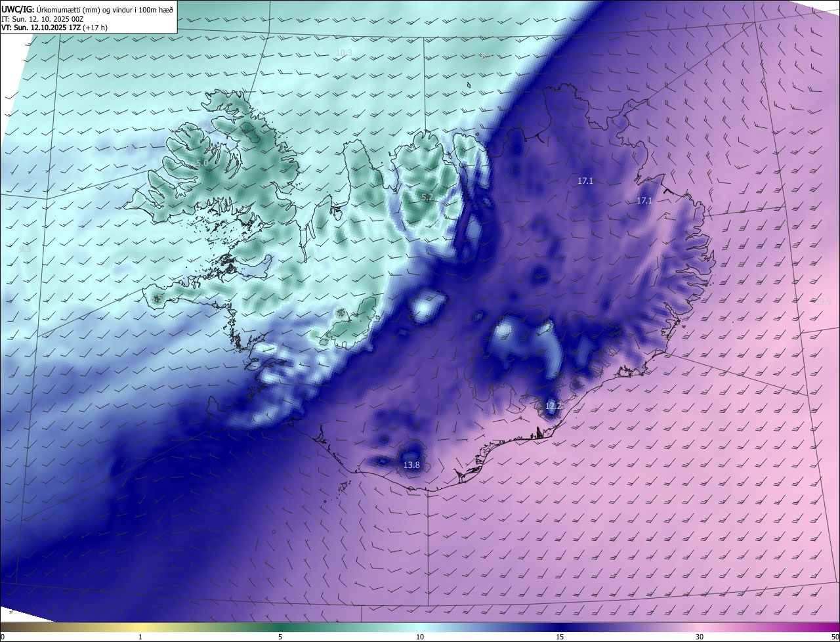The height and width of the screenshot is (642, 840).
Task: Click the 'IT: Sun. 12. 10. 2025 00Z' line
Action: coord(42,18)
